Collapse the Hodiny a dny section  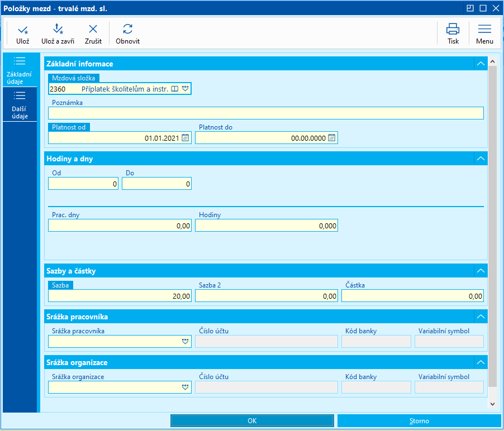pos(480,159)
